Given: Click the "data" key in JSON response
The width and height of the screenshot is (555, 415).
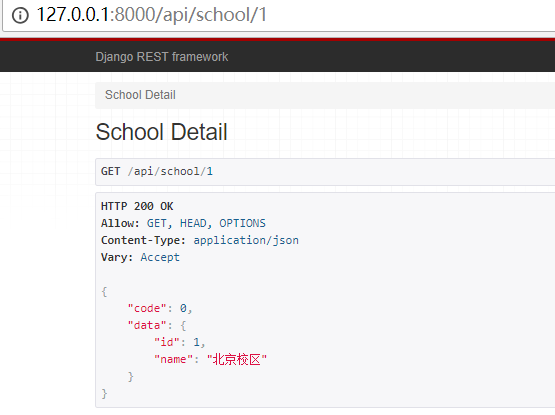Looking at the screenshot, I should [x=147, y=325].
